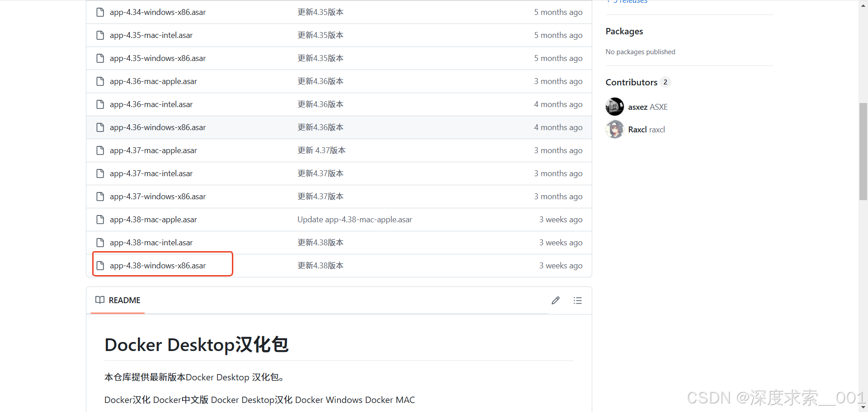
Task: Open app-4.35-mac-intel.asar file
Action: 151,35
